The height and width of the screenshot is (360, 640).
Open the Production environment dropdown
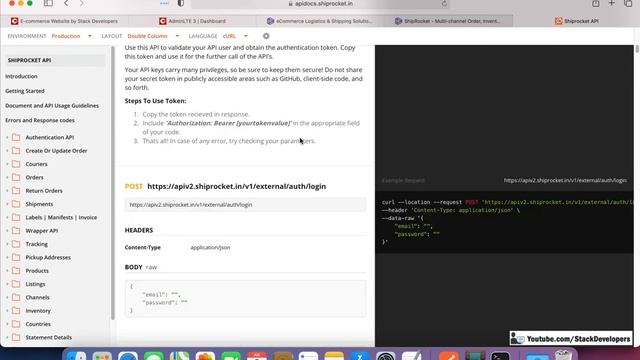(71, 36)
